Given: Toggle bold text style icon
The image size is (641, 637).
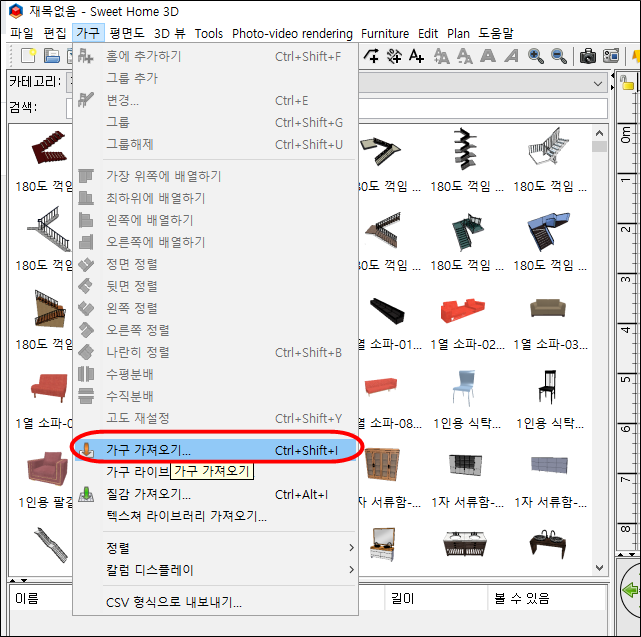Looking at the screenshot, I should pyautogui.click(x=488, y=56).
